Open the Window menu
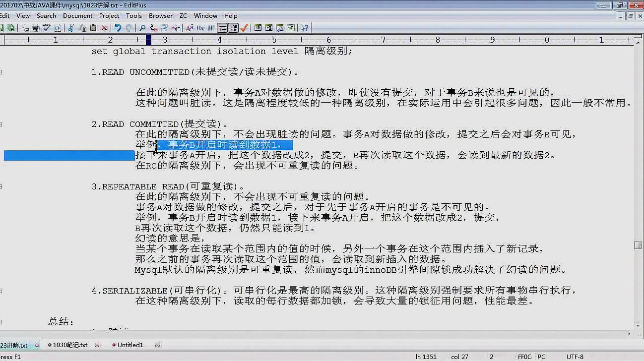This screenshot has height=361, width=644. [x=205, y=15]
